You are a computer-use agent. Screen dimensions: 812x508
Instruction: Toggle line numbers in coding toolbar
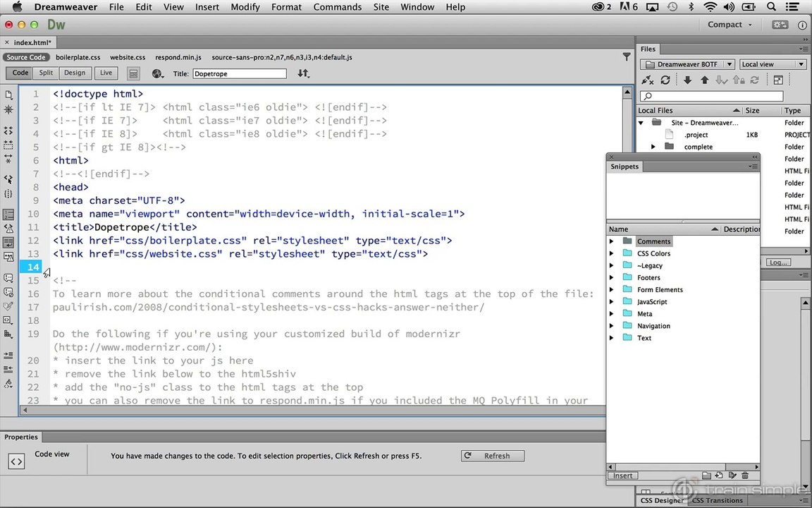[x=8, y=214]
